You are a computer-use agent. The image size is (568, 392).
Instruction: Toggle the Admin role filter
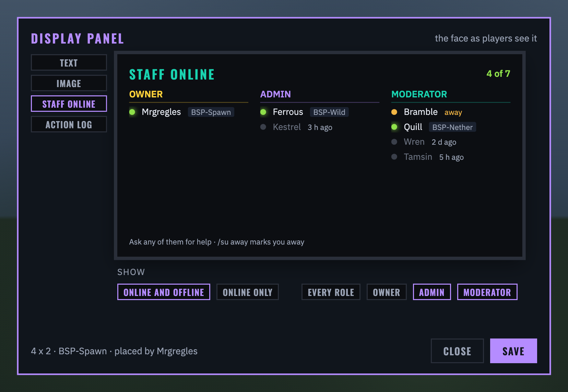[432, 292]
